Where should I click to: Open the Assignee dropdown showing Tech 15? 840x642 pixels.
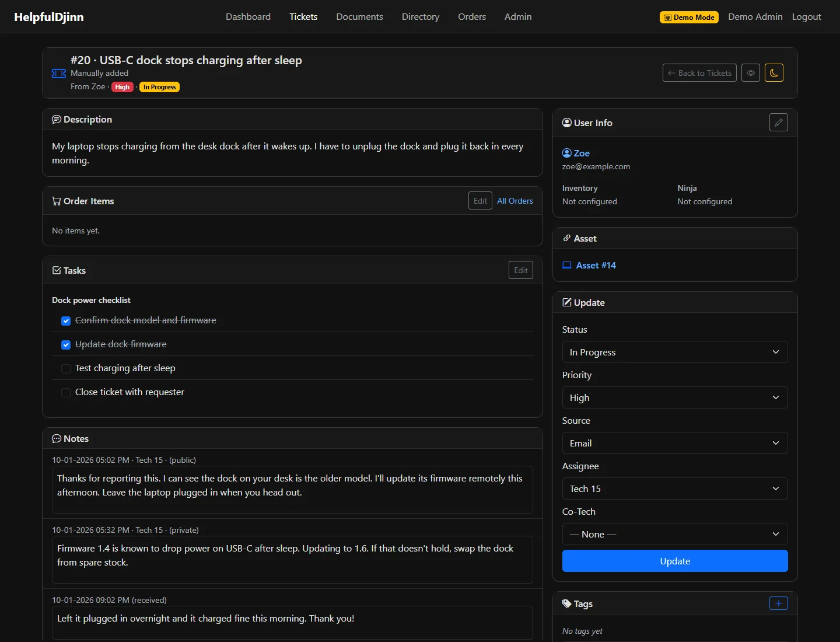pos(675,489)
